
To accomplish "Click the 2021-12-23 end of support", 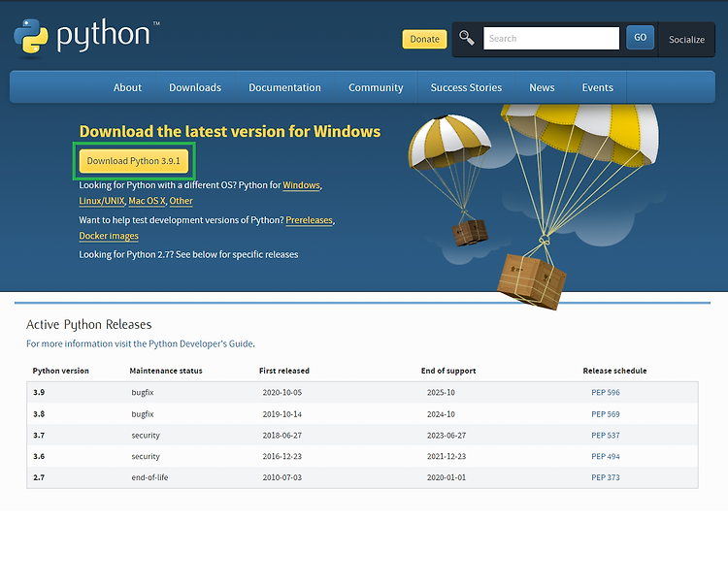I will [447, 457].
